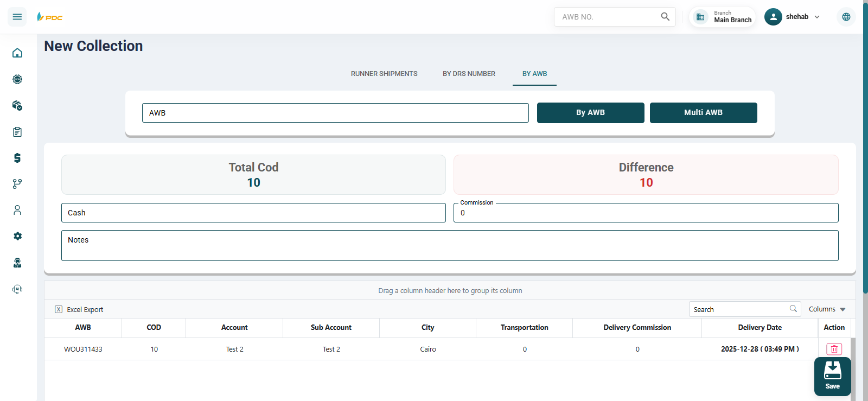Screen dimensions: 868x401
Task: Click Excel Export link
Action: pos(79,310)
